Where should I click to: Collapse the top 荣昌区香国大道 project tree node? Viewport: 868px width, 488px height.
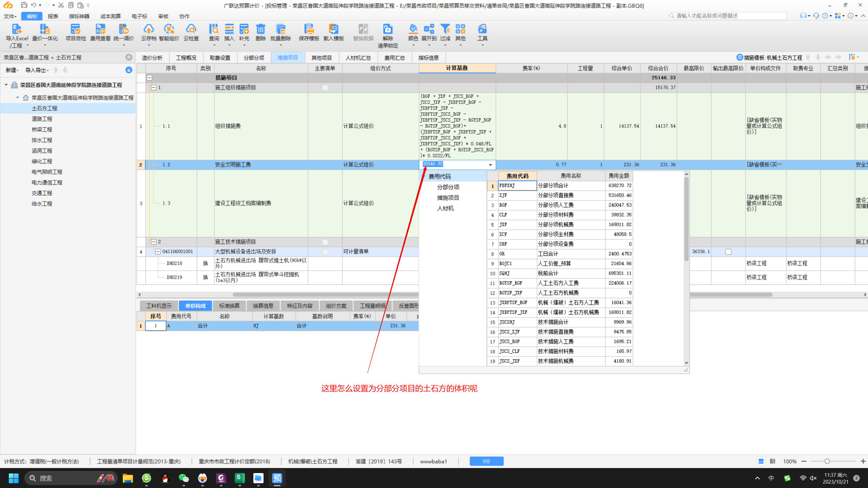(x=6, y=85)
